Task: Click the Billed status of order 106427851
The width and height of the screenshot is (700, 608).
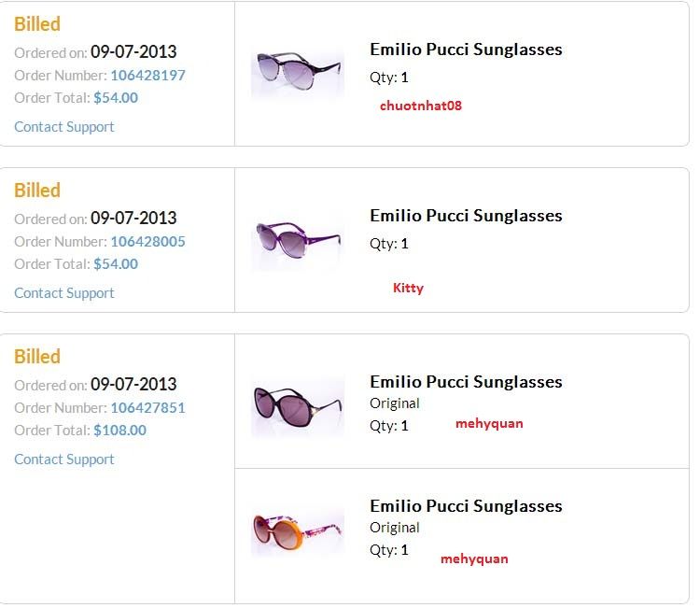Action: coord(37,357)
